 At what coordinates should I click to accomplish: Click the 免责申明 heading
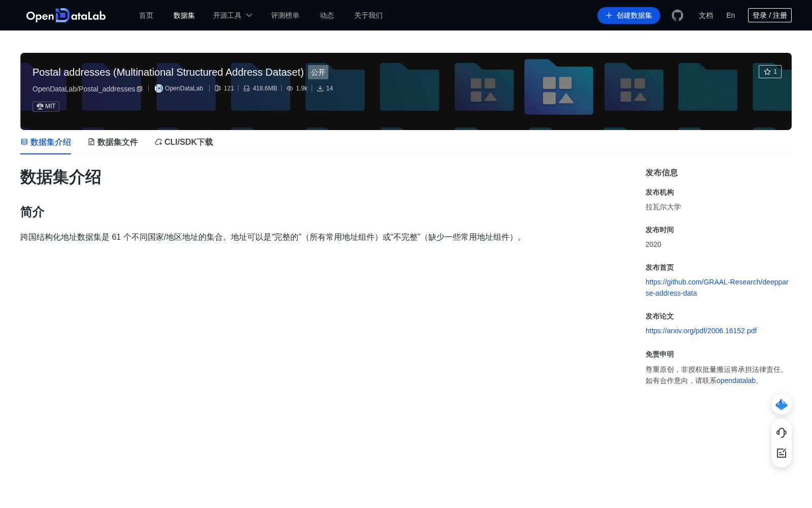tap(660, 354)
